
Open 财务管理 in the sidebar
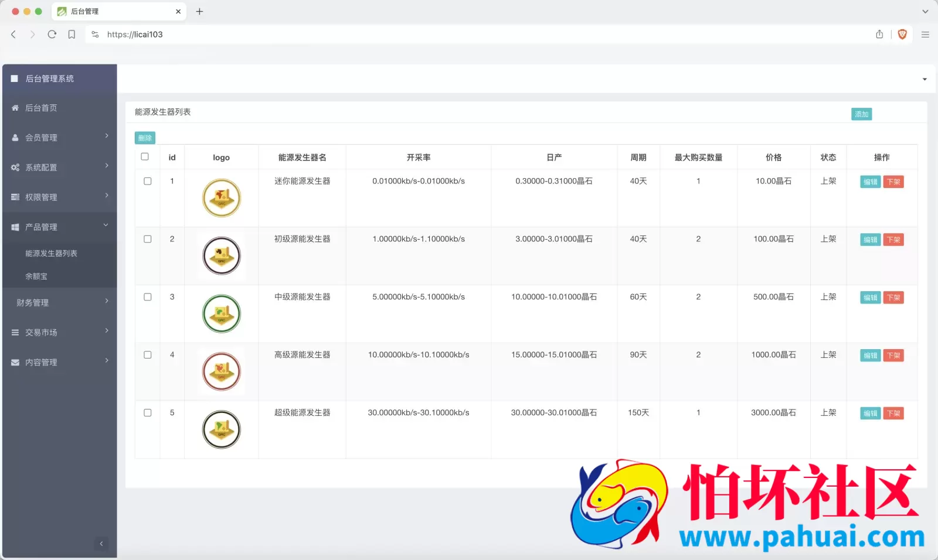tap(33, 303)
